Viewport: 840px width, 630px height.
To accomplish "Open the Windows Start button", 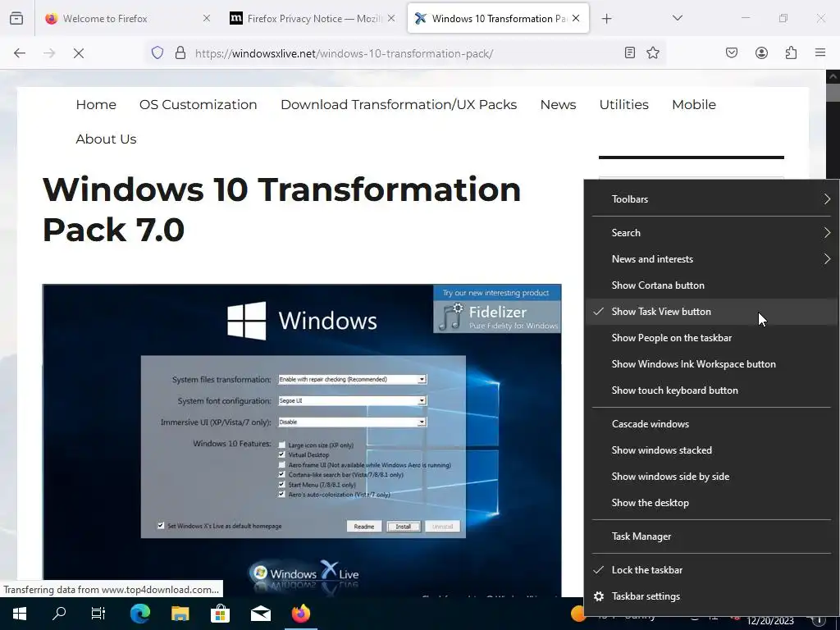I will tap(20, 614).
